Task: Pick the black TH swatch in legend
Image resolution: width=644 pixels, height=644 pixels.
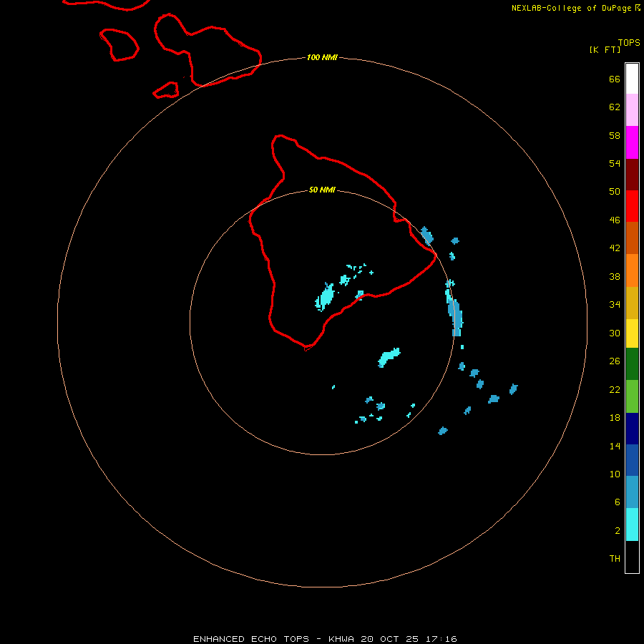Action: coord(632,557)
